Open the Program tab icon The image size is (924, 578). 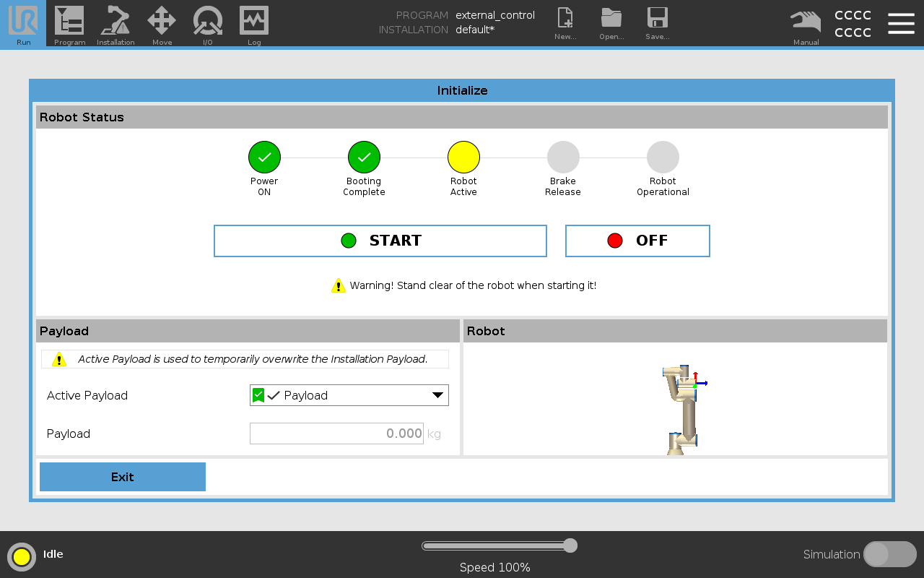click(x=69, y=22)
